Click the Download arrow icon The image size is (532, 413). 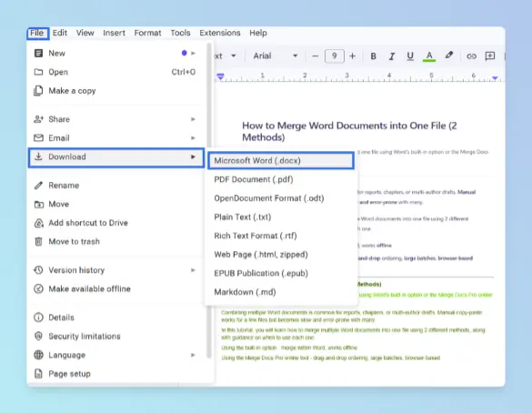coord(38,156)
